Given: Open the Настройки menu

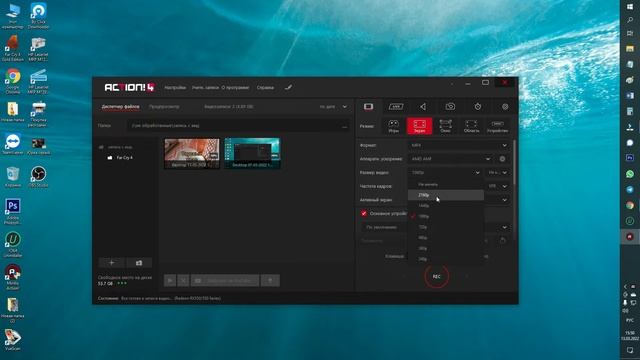Looking at the screenshot, I should click(x=175, y=88).
